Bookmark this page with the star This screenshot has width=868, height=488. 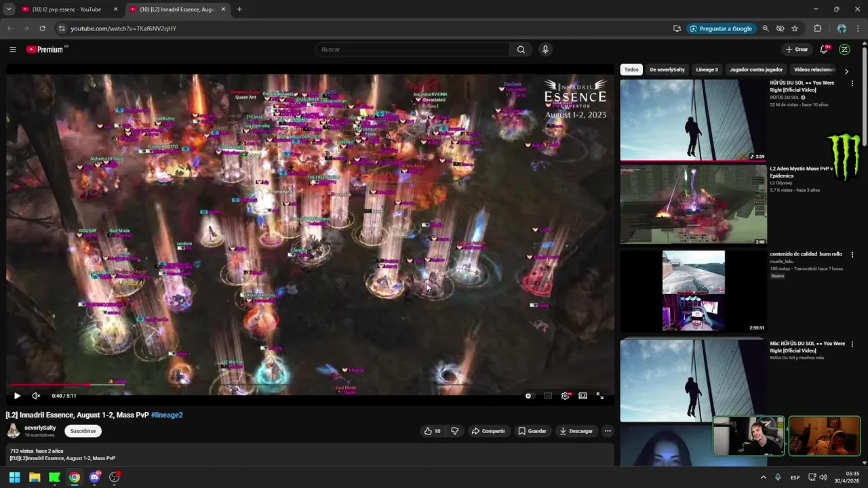pyautogui.click(x=795, y=28)
